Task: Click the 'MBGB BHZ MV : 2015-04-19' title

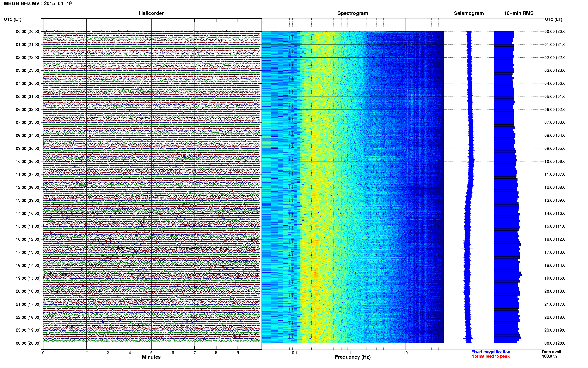Action: [38, 4]
